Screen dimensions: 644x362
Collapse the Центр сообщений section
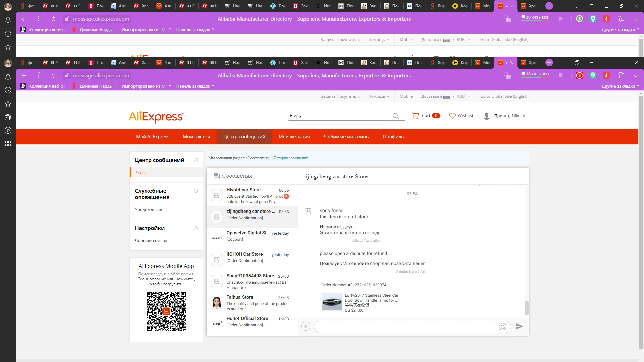point(196,160)
